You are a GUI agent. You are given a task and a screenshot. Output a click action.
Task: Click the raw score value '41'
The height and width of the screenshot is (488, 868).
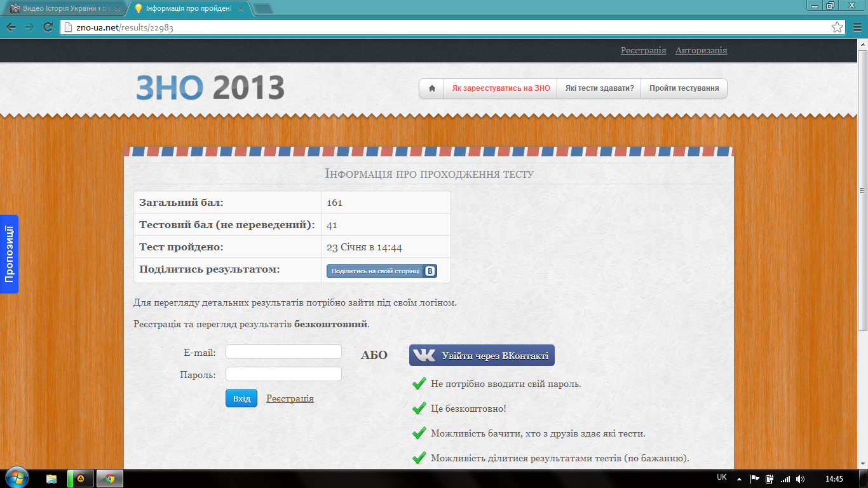pyautogui.click(x=332, y=225)
